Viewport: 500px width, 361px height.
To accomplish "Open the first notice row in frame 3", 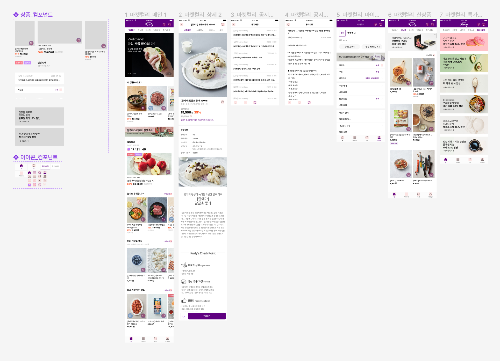I will [x=255, y=33].
